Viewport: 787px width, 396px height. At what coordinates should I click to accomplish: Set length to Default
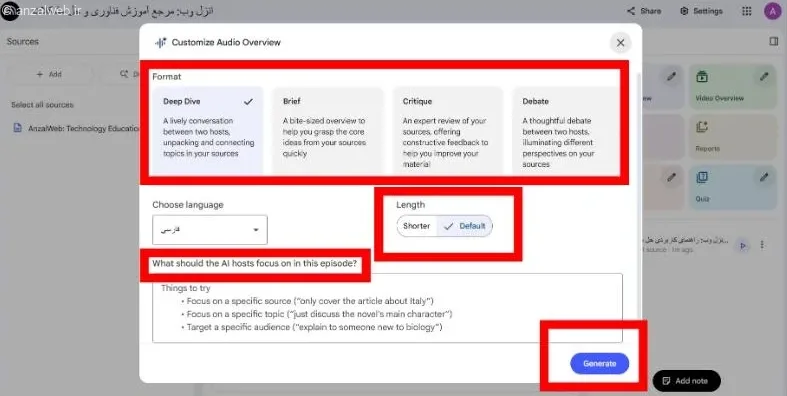click(465, 226)
